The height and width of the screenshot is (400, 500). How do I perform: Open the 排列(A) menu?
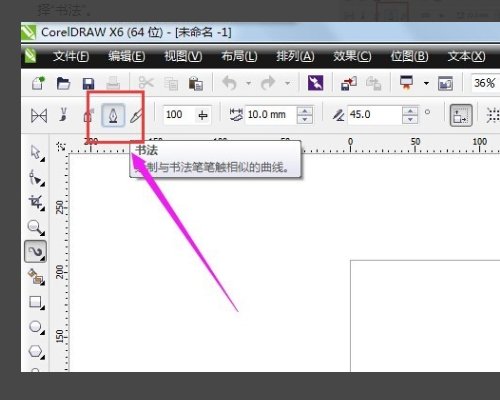coord(295,56)
